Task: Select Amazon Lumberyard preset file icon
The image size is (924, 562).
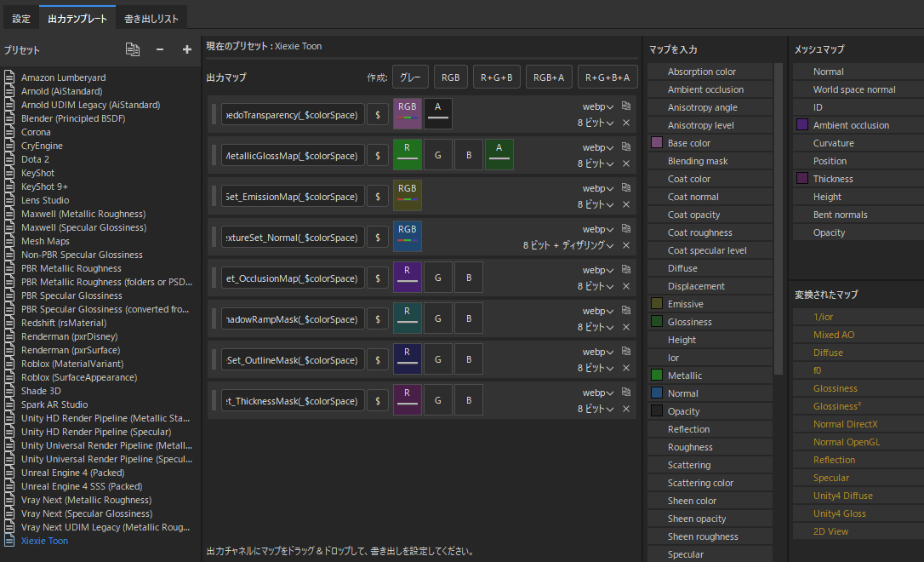Action: 9,77
